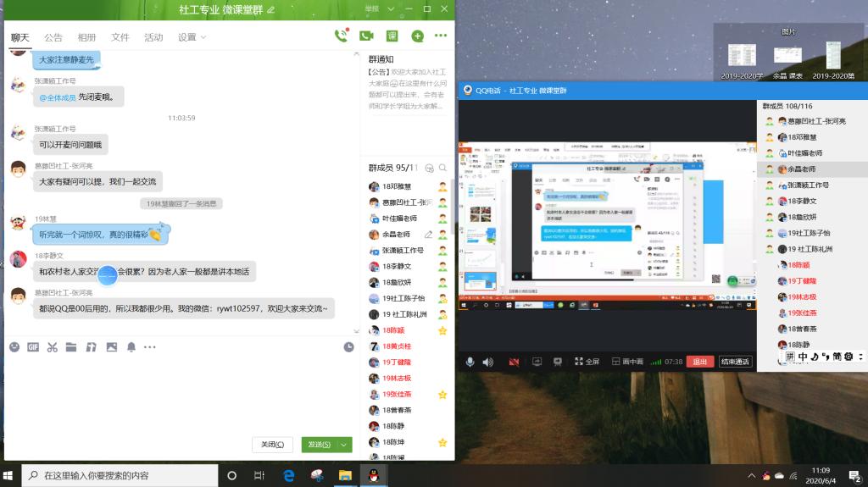Image resolution: width=868 pixels, height=487 pixels.
Task: Expand the 设置 settings dropdown
Action: click(x=192, y=37)
